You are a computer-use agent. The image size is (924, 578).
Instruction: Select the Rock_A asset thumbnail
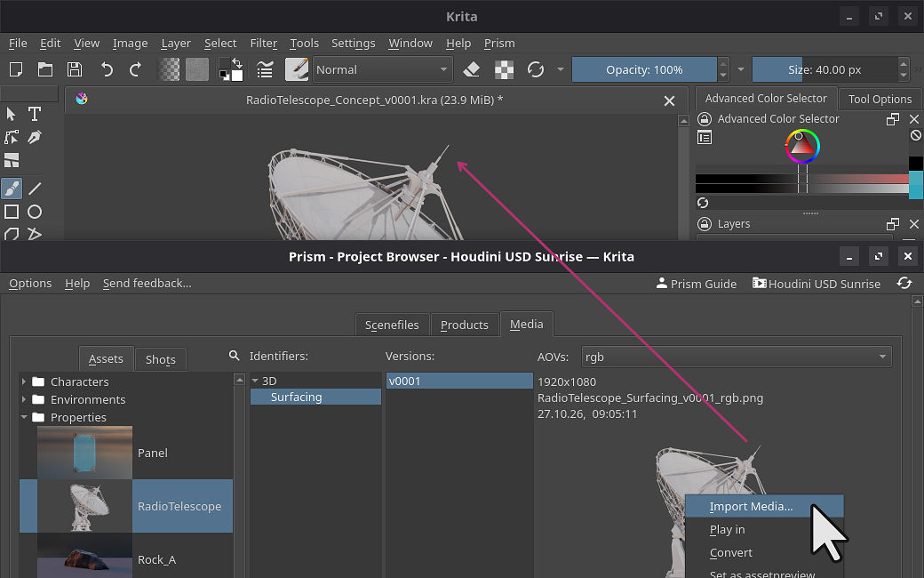click(85, 556)
